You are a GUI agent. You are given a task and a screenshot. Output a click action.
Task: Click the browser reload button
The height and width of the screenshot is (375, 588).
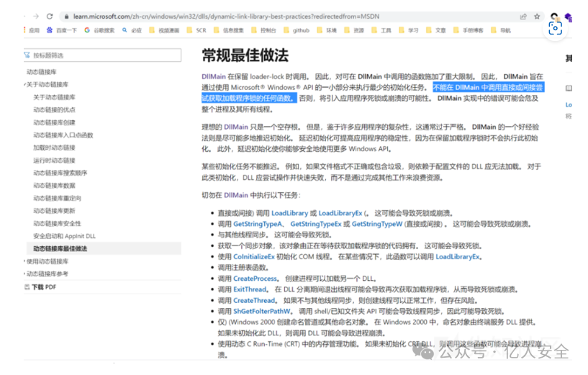point(50,16)
